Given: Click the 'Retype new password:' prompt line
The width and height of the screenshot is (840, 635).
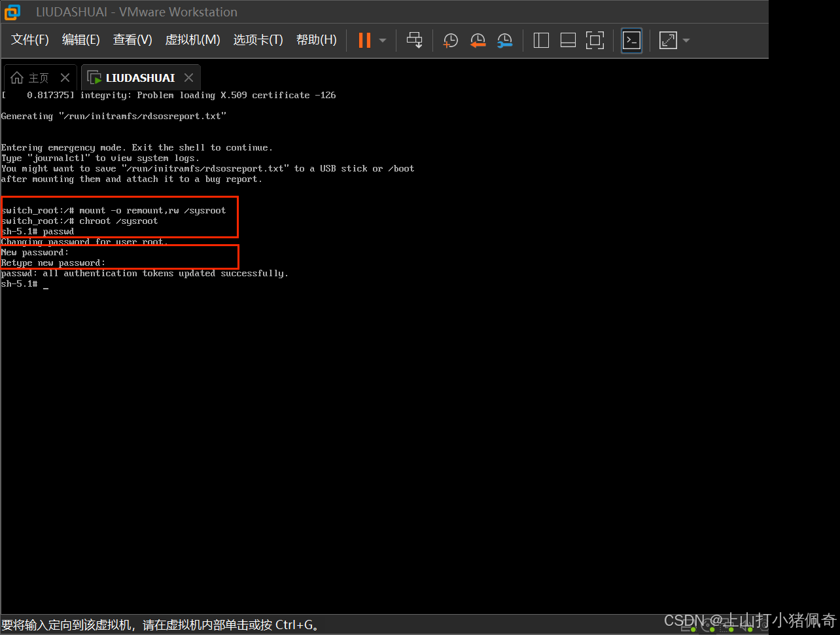Looking at the screenshot, I should coord(54,263).
